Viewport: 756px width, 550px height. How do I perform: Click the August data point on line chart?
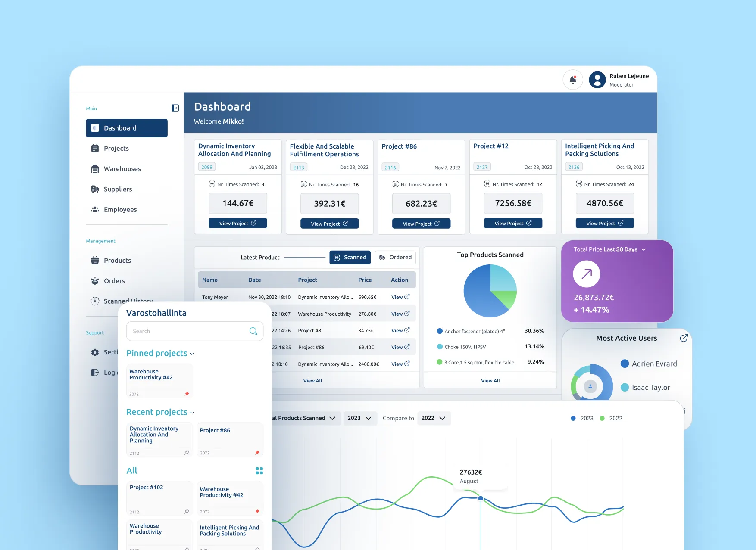point(481,498)
